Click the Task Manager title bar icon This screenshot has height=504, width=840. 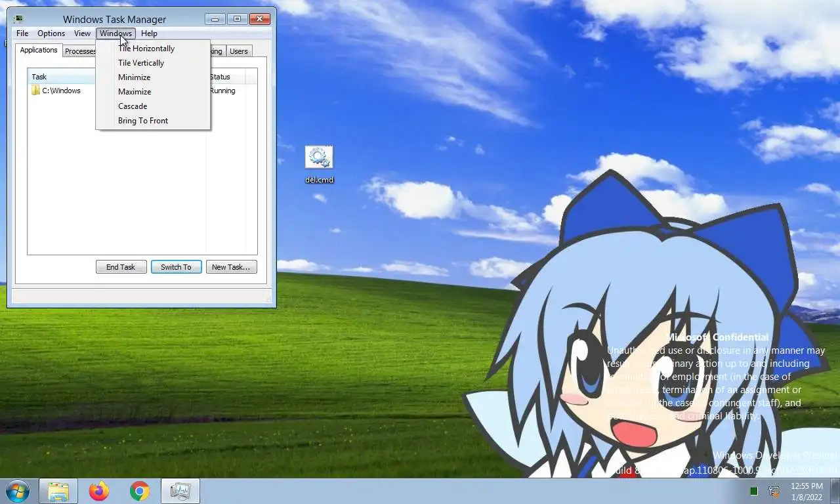pyautogui.click(x=18, y=19)
